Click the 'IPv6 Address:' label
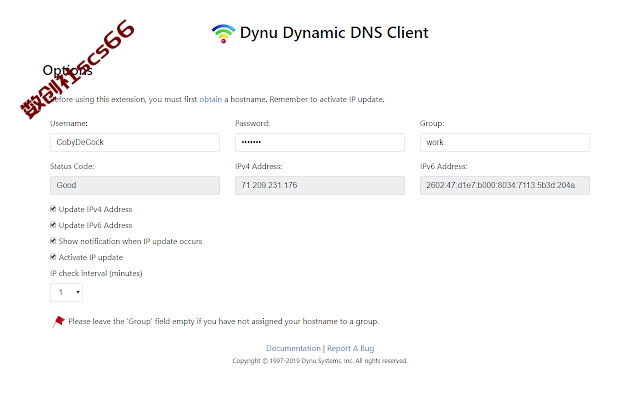 click(x=443, y=166)
